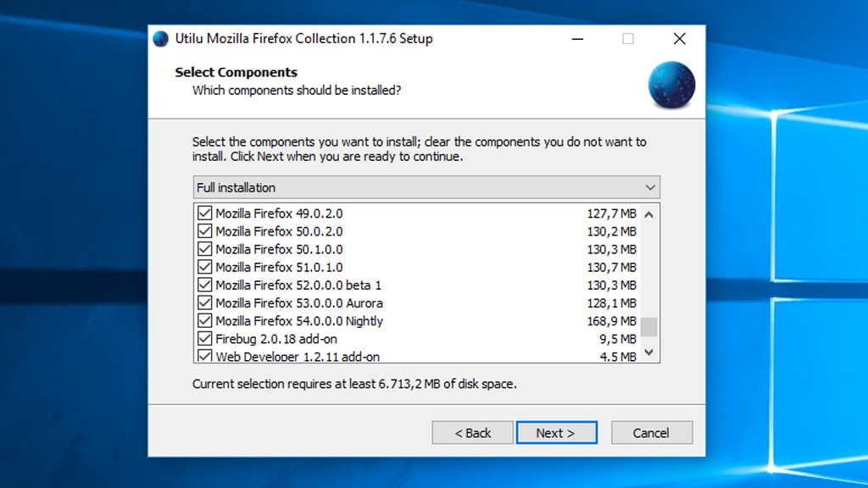The height and width of the screenshot is (488, 868).
Task: Click the large globe logo in header
Action: (x=671, y=85)
